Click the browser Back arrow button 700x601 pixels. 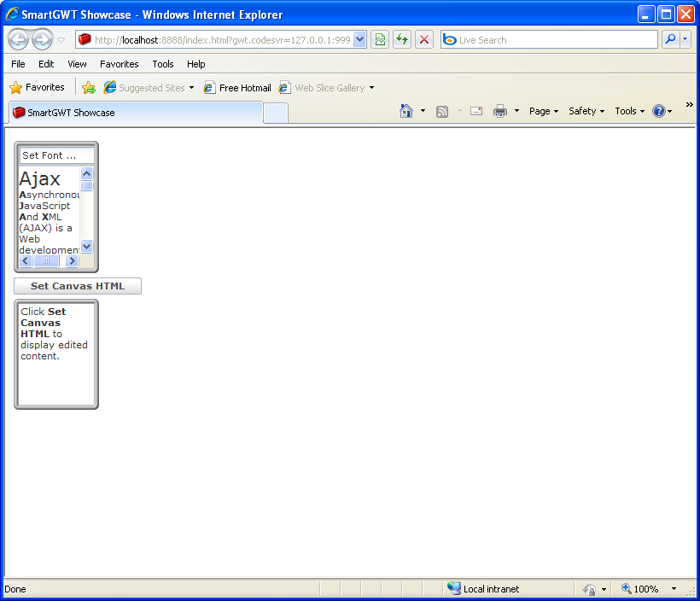point(18,40)
